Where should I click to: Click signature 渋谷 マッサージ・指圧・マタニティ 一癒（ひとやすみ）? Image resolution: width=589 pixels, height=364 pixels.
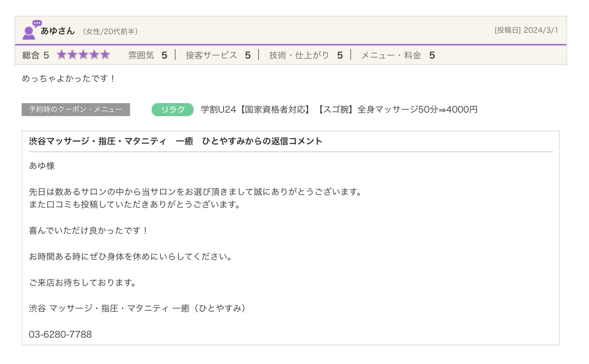pyautogui.click(x=138, y=308)
